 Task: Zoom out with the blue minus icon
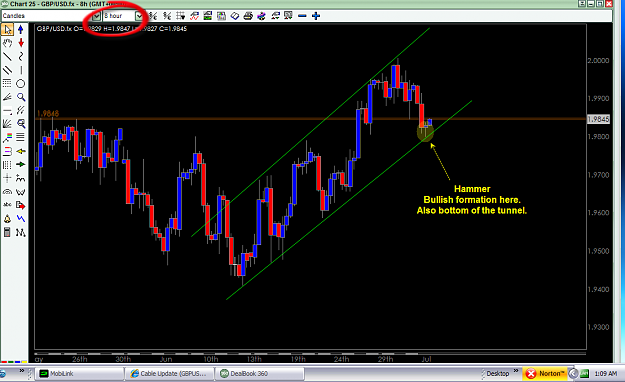coord(302,16)
